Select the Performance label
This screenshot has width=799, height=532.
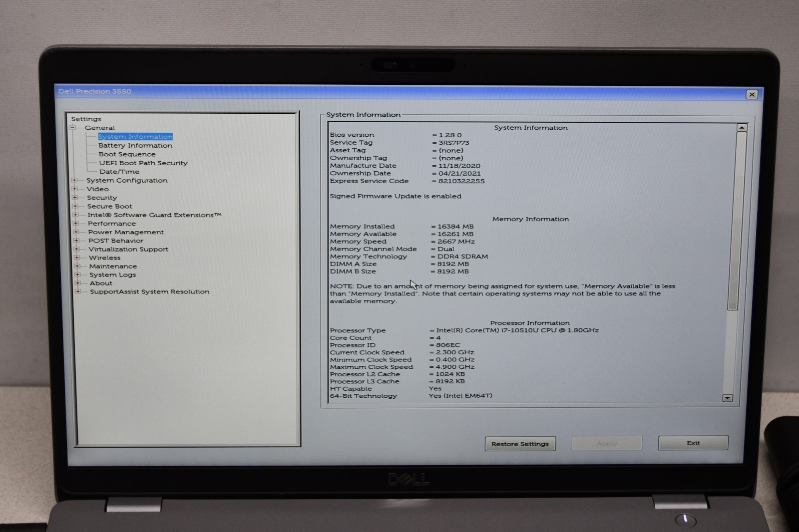coord(112,224)
